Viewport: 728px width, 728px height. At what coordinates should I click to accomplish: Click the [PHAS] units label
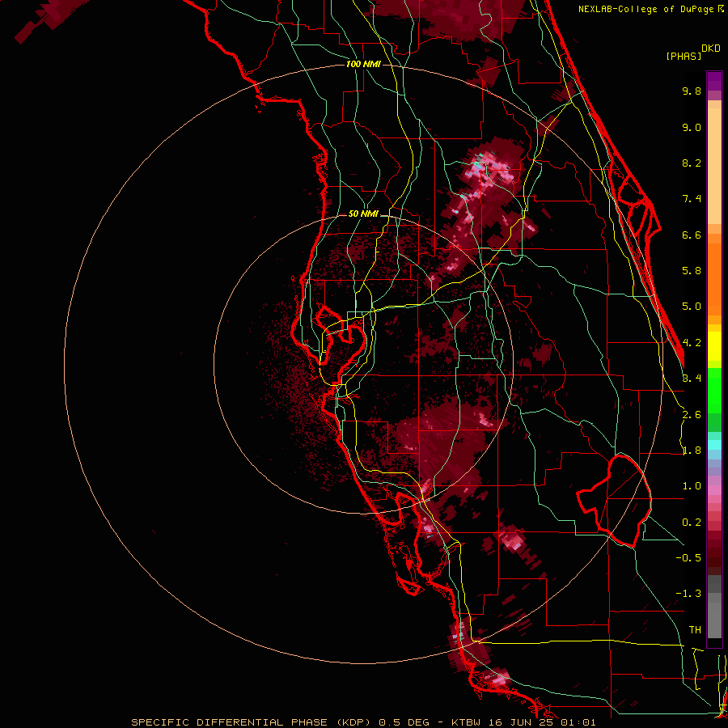point(684,56)
